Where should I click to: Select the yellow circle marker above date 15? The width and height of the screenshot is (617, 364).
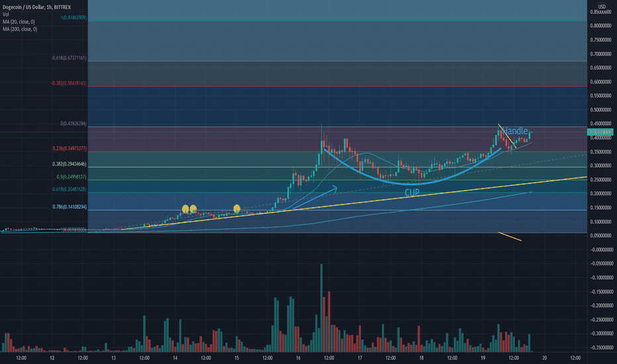[x=237, y=209]
